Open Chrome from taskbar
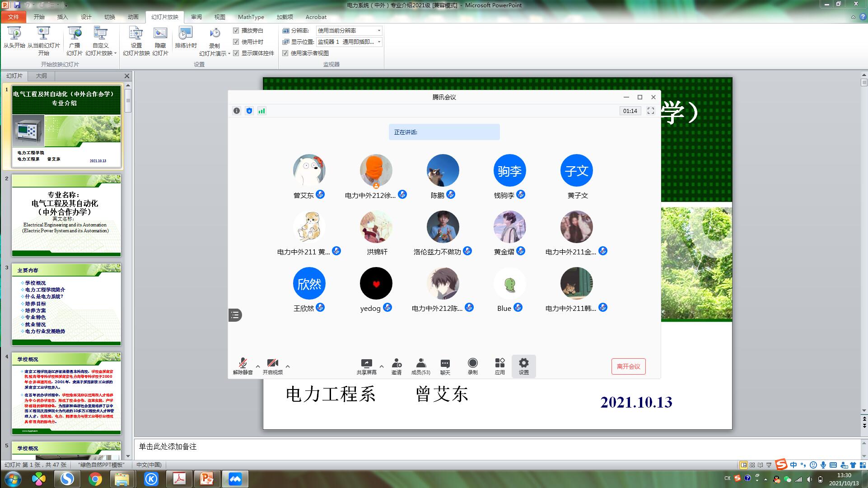This screenshot has width=868, height=488. point(95,479)
